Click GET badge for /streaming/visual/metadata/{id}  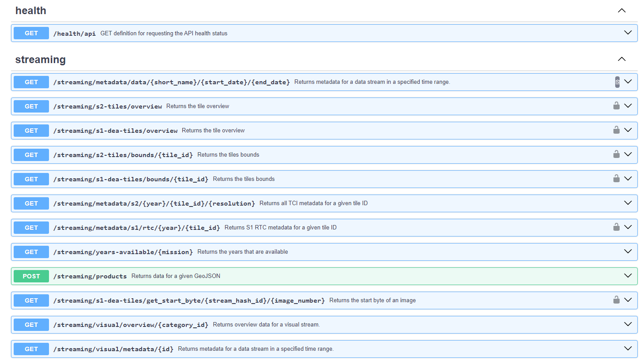pos(31,349)
